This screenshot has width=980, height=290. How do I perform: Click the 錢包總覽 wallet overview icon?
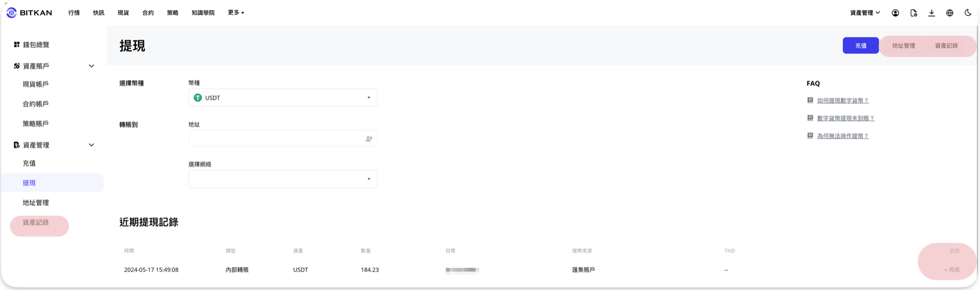pos(17,44)
